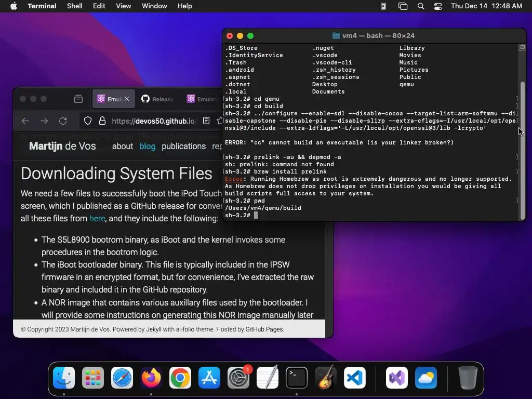
Task: Switch to the third Emulat tab
Action: coord(201,99)
